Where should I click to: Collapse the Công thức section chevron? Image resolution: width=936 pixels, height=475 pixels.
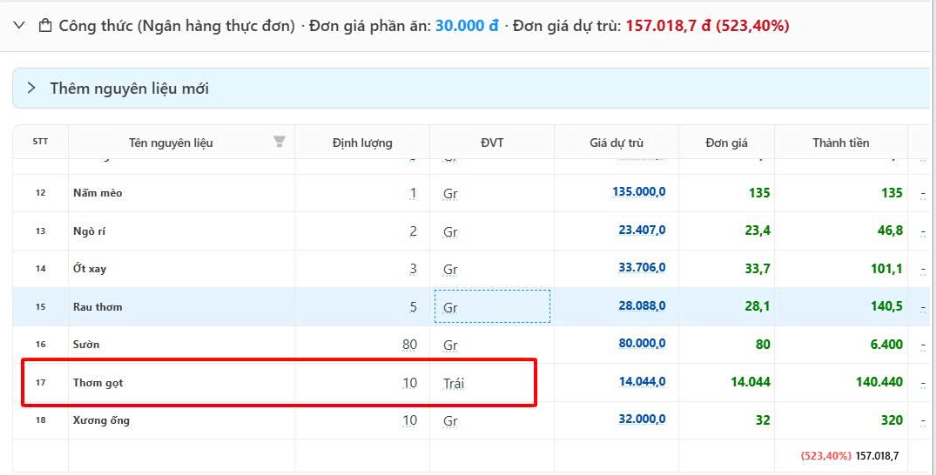(20, 25)
